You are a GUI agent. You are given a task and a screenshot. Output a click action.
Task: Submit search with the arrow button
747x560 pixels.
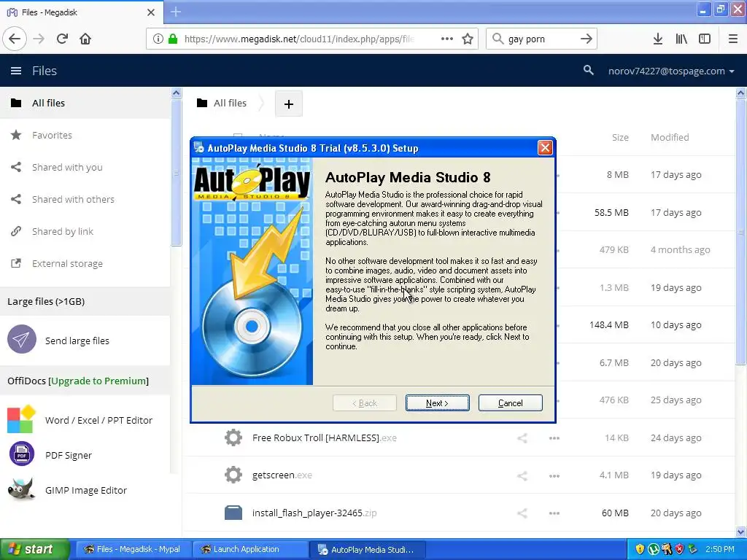click(587, 39)
